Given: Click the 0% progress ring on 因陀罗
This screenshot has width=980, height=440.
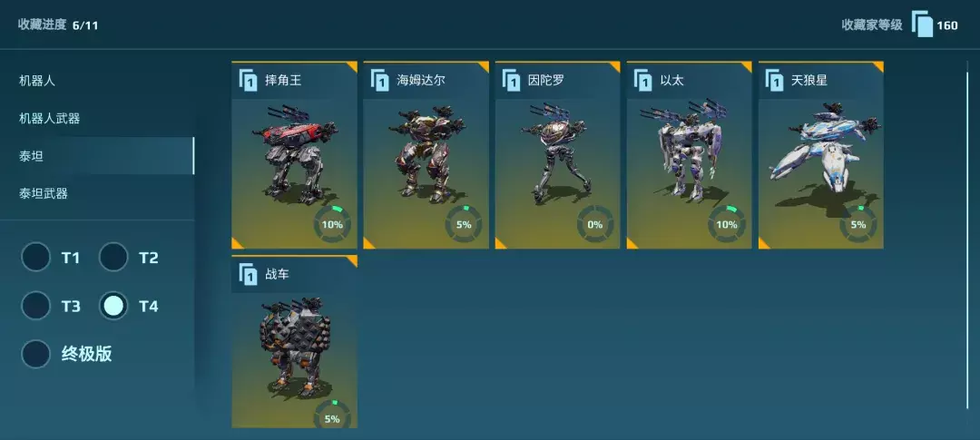Looking at the screenshot, I should click(x=595, y=224).
